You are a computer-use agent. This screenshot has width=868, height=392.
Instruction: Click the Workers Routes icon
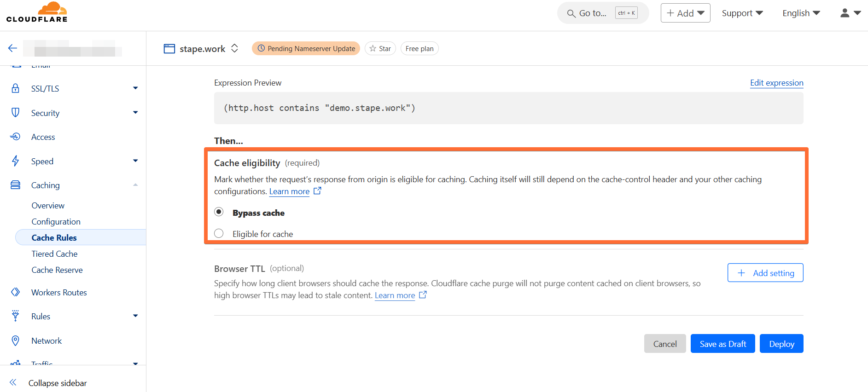[15, 292]
